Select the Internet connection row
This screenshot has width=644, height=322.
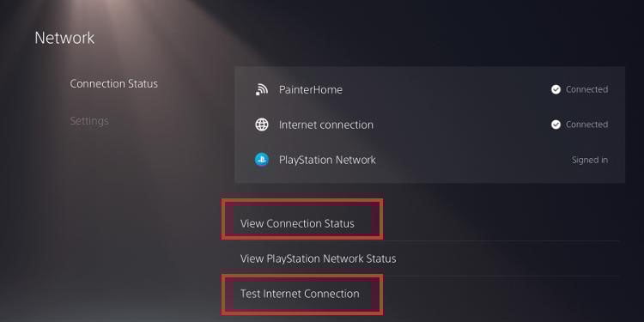pyautogui.click(x=429, y=125)
